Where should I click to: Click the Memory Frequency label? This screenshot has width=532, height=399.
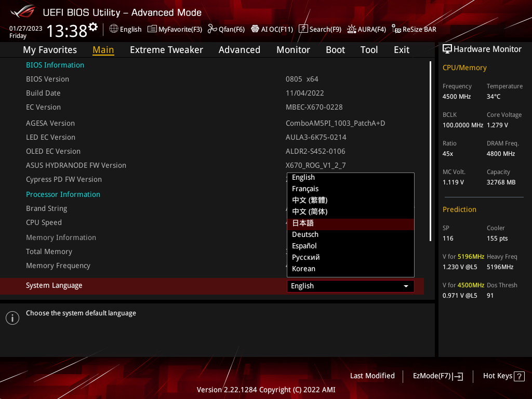pos(58,265)
